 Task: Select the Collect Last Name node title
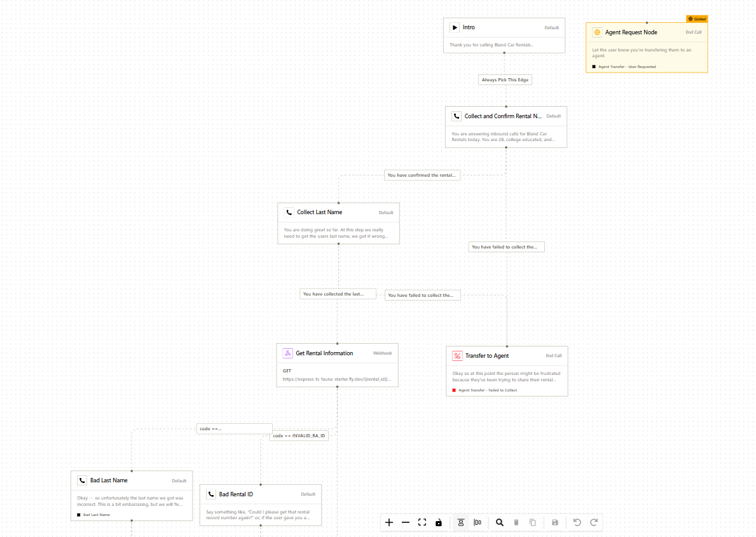tap(320, 212)
